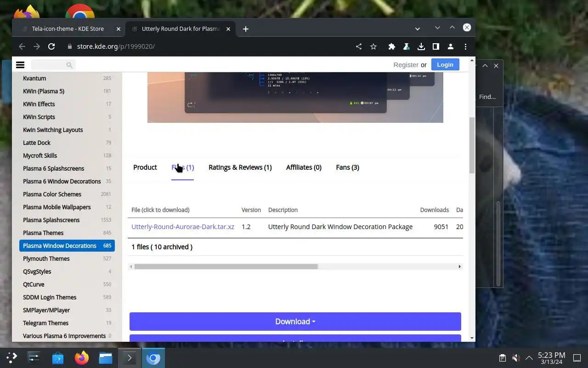Screen dimensions: 588x368
Task: Open Chrome Labs flask icon
Action: [x=406, y=46]
